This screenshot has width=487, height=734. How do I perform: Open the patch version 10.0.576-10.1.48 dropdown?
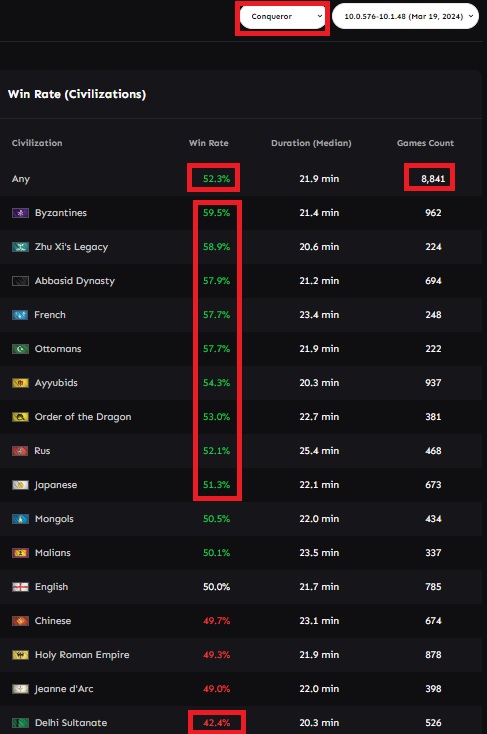point(406,16)
